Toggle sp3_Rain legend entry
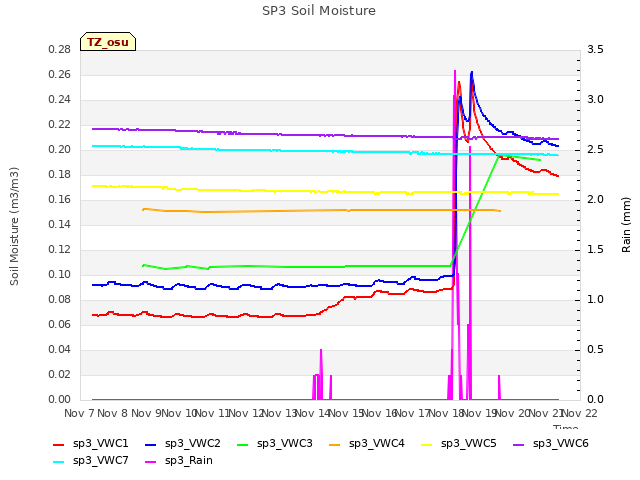Screen dimensions: 640x480 (179, 461)
